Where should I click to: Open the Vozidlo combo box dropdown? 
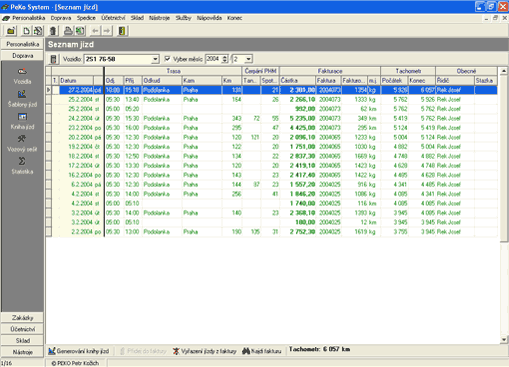(155, 59)
